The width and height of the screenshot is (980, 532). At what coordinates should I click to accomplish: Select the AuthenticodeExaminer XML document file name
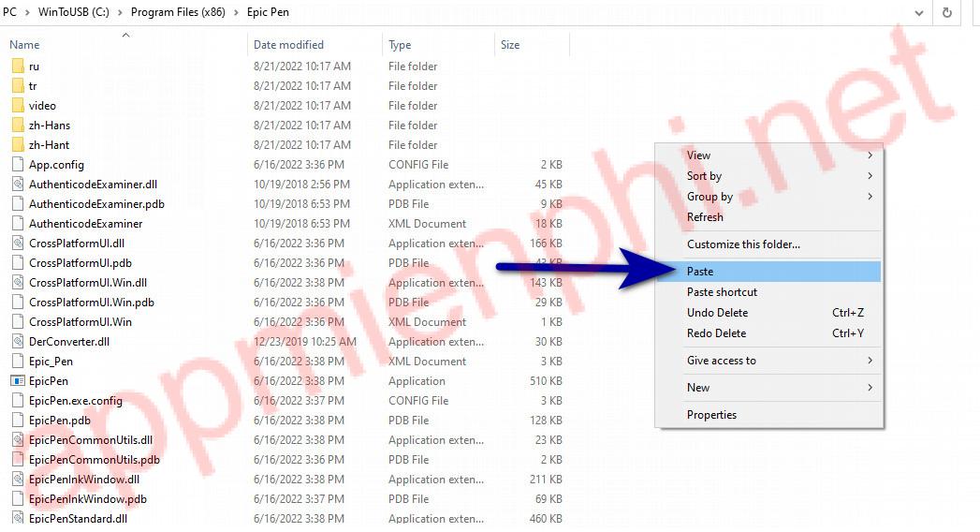(x=85, y=224)
